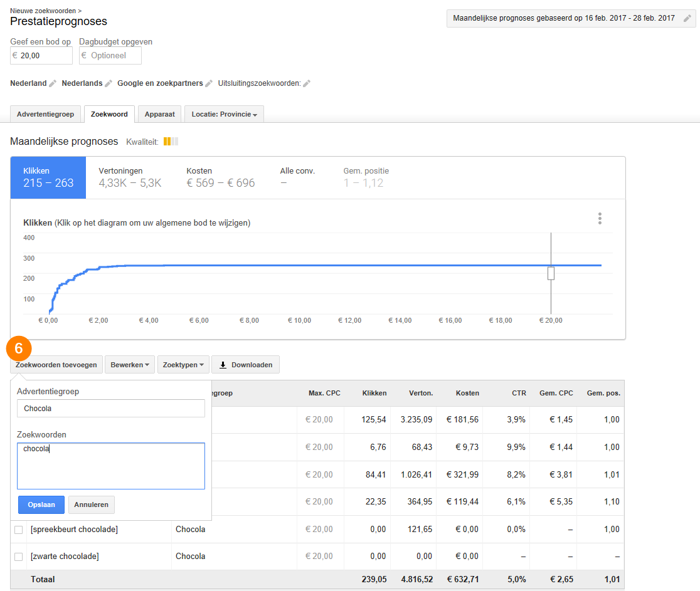700x591 pixels.
Task: Select the Kosten metric card
Action: click(221, 177)
